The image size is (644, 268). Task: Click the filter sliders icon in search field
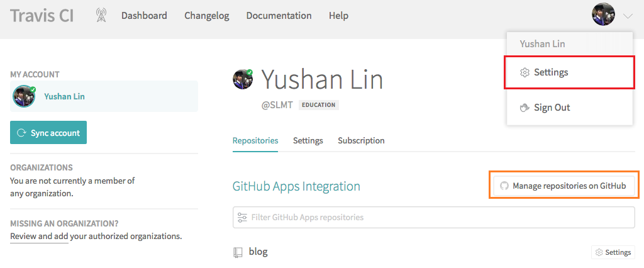point(242,217)
